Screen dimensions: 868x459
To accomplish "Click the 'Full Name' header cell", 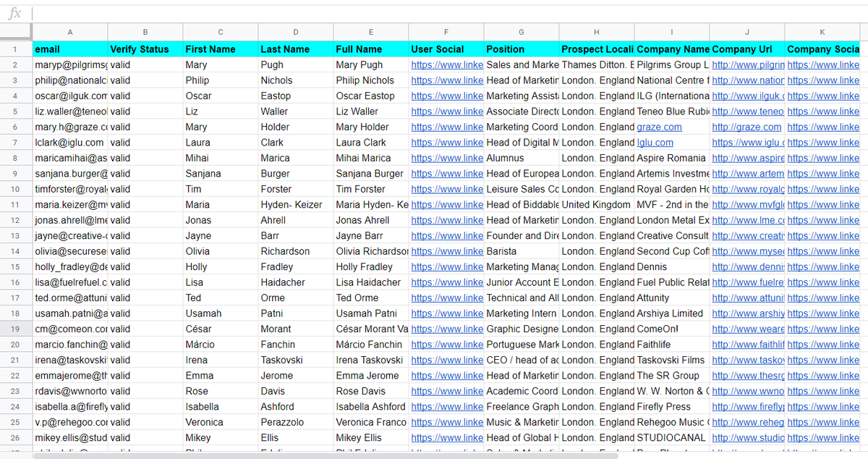I will click(371, 49).
